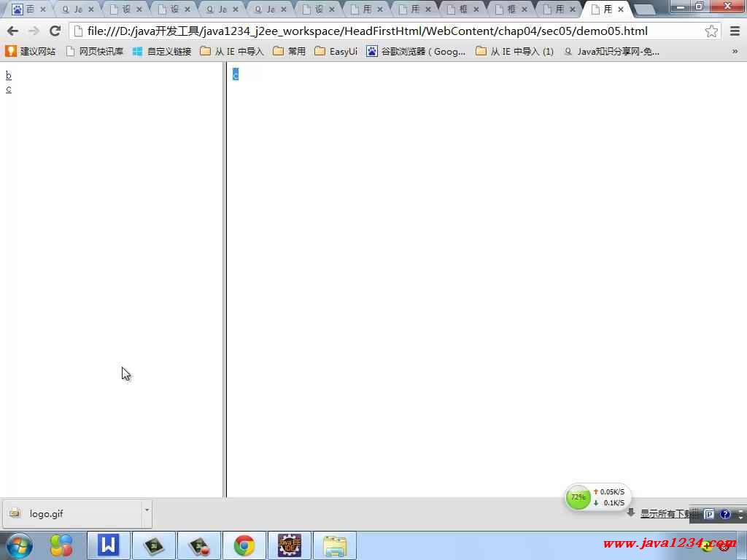Go back using the browser back arrow
Image resolution: width=747 pixels, height=560 pixels.
click(x=13, y=31)
